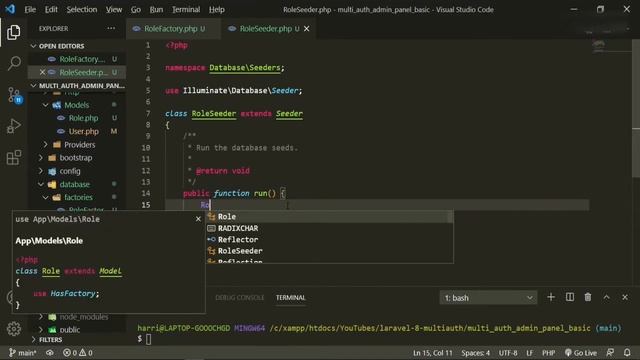The height and width of the screenshot is (360, 640).
Task: Open the File menu
Action: coord(30,9)
